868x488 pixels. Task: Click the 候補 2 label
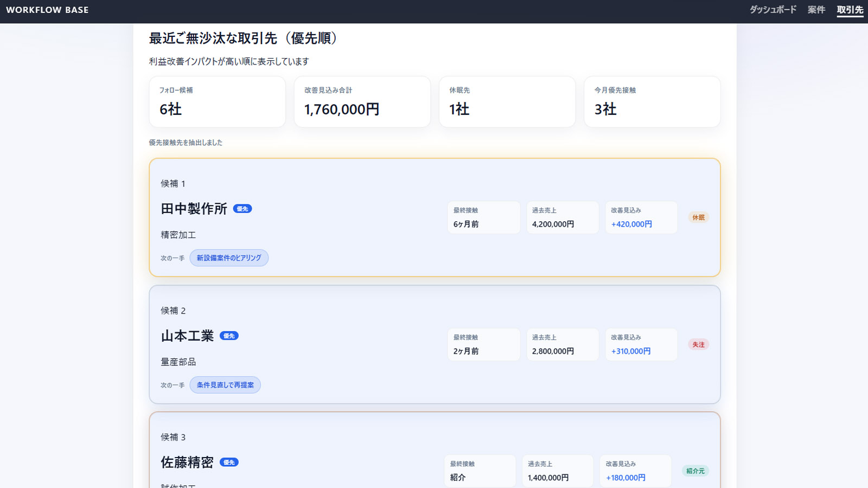pos(173,311)
